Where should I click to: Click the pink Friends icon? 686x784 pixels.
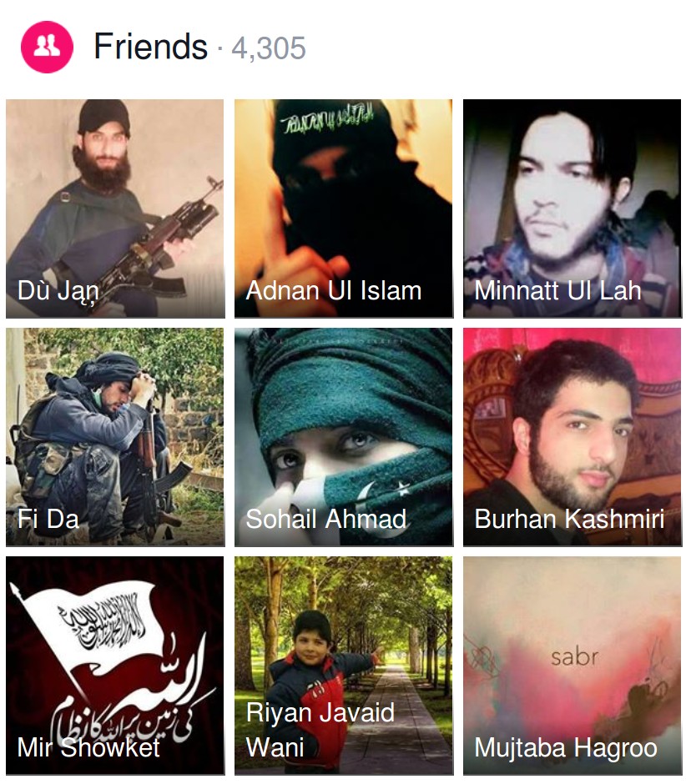pyautogui.click(x=47, y=47)
